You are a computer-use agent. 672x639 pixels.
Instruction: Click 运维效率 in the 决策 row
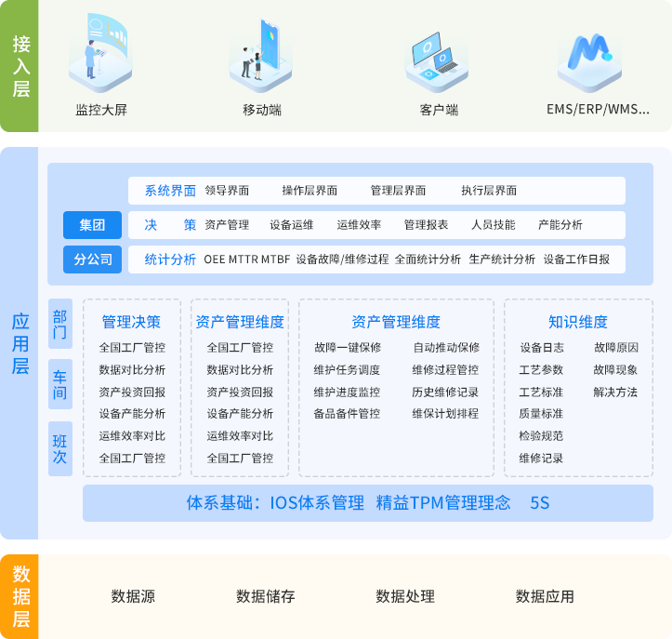[359, 225]
